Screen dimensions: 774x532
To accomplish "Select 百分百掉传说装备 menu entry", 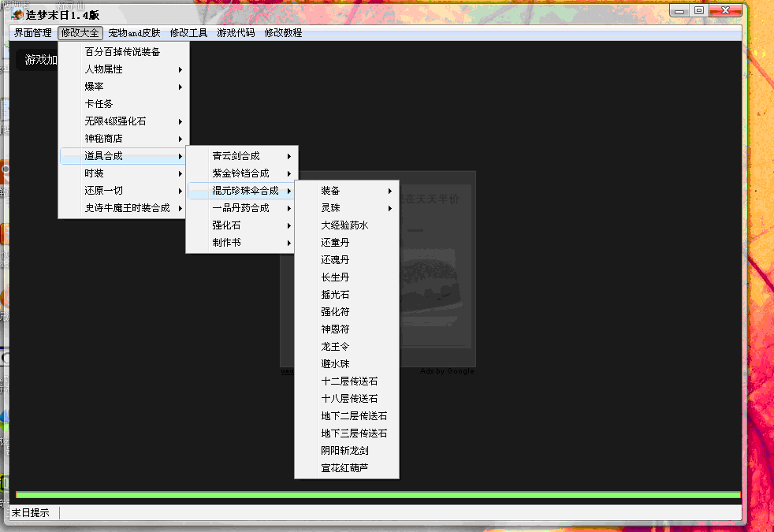I will (x=122, y=52).
